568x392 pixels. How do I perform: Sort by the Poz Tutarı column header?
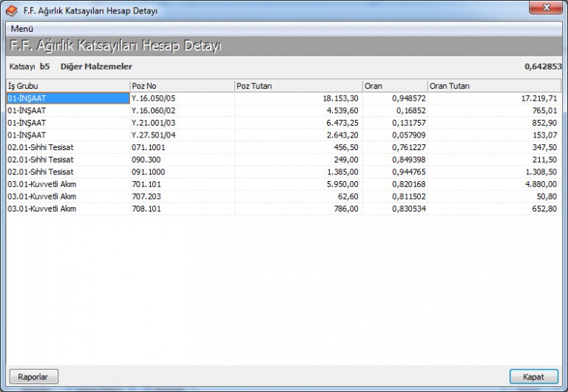coord(297,86)
